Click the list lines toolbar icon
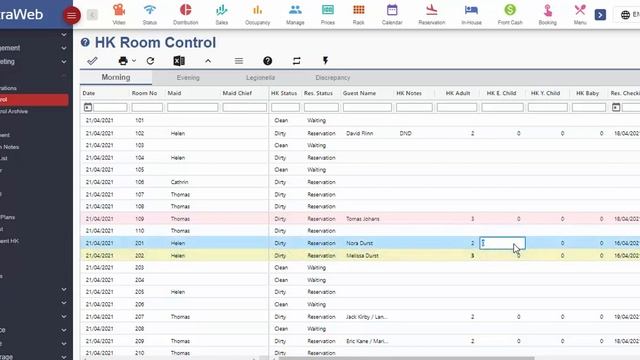This screenshot has width=640, height=360. pos(239,61)
